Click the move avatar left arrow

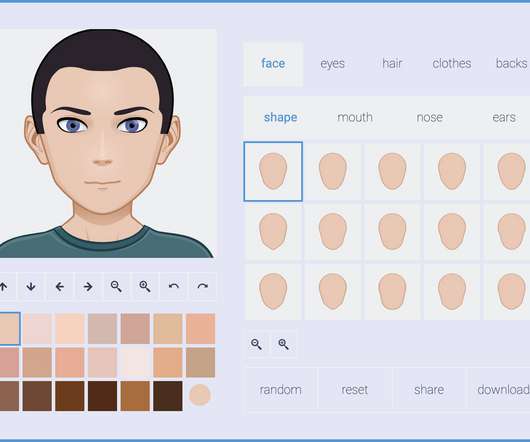click(59, 287)
